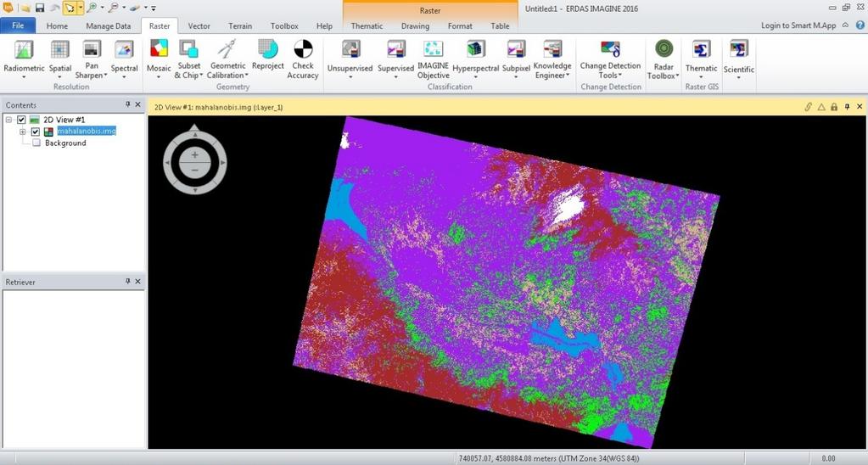Expand the mahalanobis.img tree node
The width and height of the screenshot is (868, 465).
23,132
